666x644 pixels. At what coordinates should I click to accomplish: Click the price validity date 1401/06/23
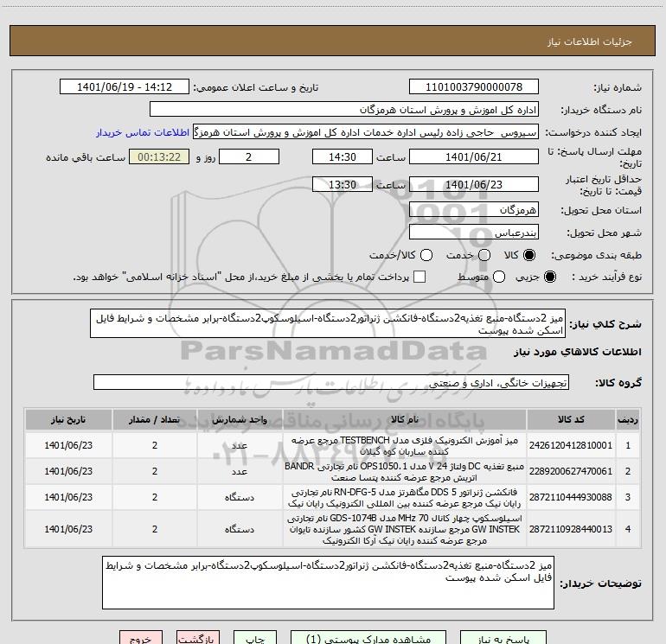(x=474, y=184)
